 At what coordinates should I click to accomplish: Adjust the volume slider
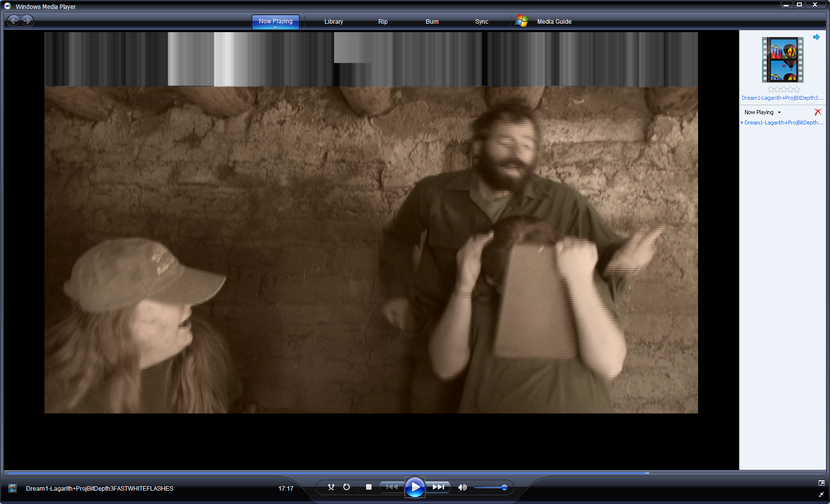[x=490, y=488]
